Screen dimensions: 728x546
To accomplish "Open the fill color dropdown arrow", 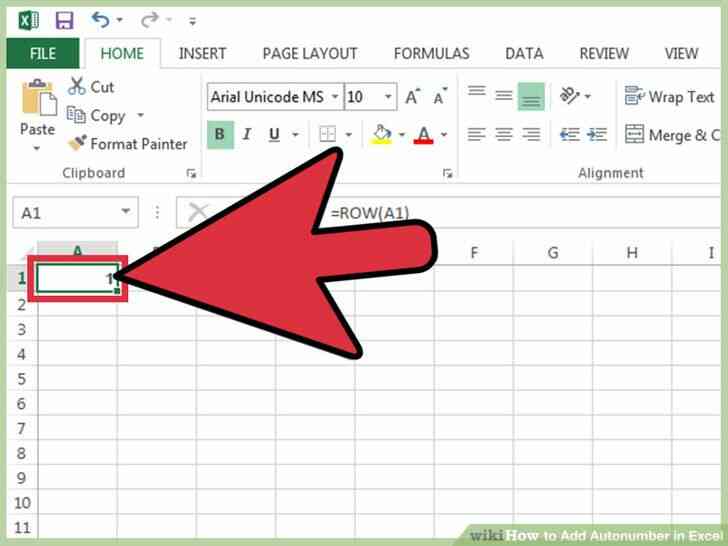I will 402,135.
